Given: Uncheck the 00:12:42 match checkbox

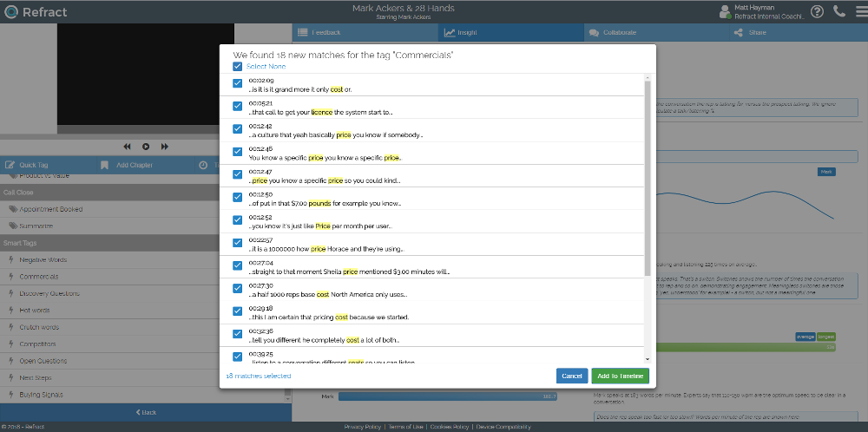Looking at the screenshot, I should tap(238, 128).
